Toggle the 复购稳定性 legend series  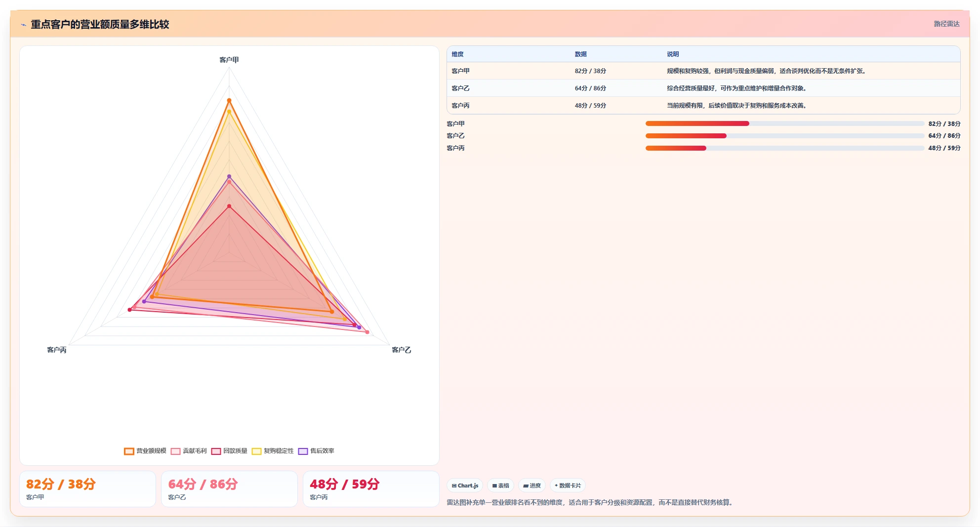tap(273, 451)
